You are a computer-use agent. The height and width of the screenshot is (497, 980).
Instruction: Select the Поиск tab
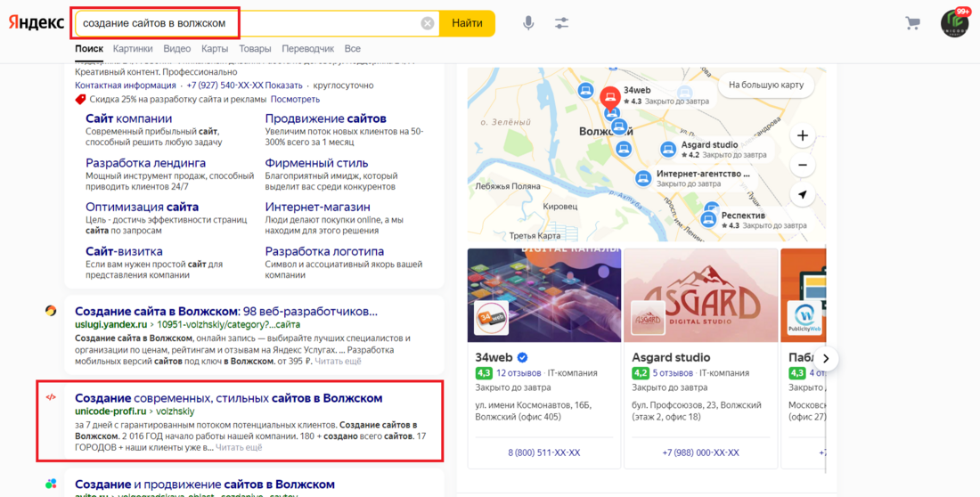click(x=89, y=49)
